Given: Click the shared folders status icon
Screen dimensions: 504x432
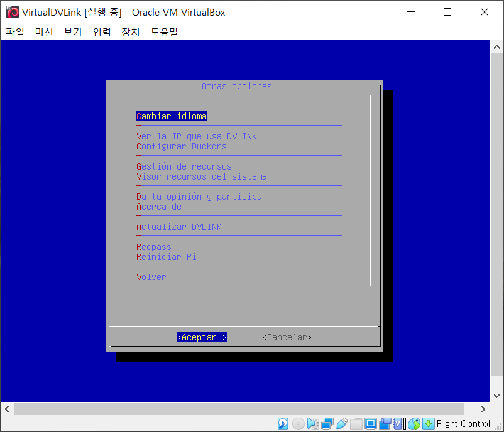Looking at the screenshot, I should tap(356, 424).
